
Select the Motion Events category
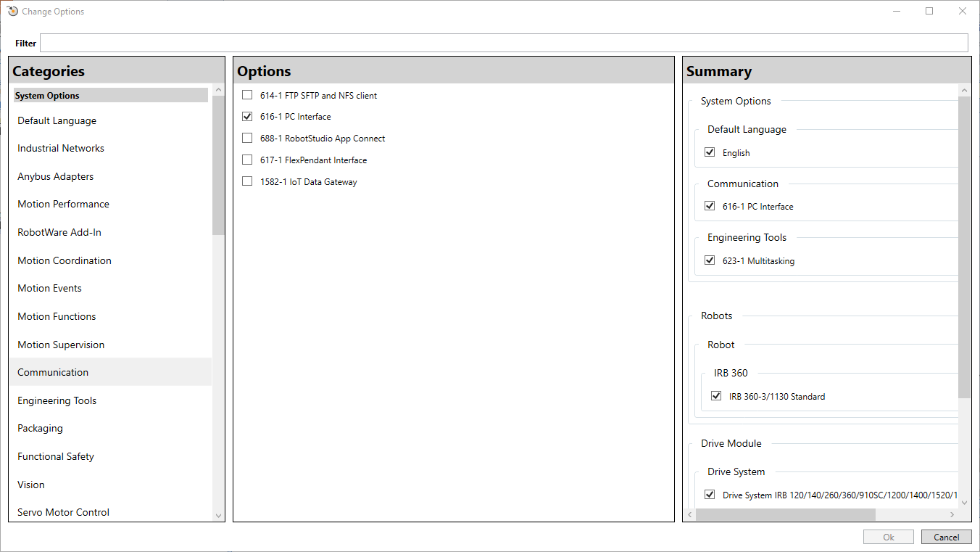(x=110, y=288)
